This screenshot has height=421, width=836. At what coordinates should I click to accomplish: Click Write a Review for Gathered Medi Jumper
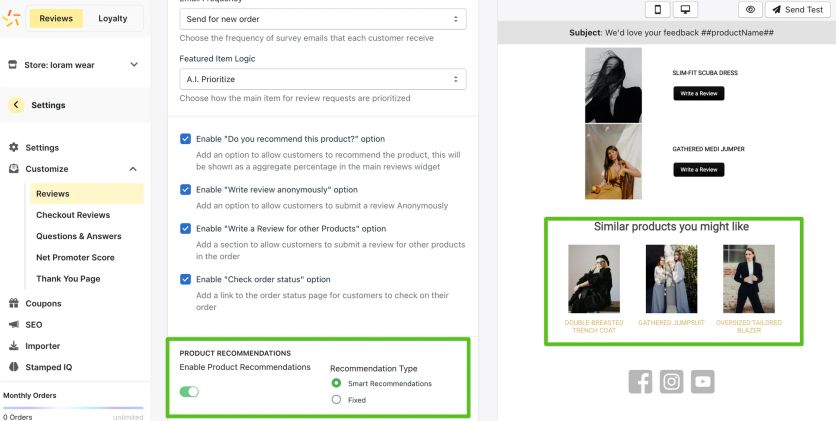[698, 169]
